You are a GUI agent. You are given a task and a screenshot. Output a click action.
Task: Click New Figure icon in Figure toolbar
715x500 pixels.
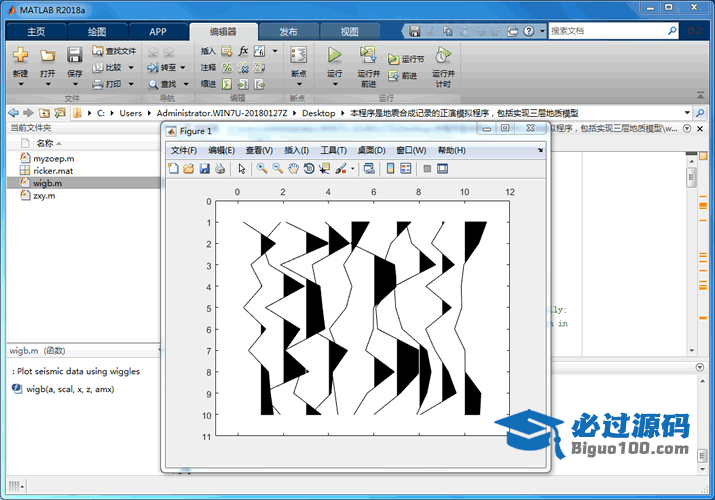(x=173, y=169)
